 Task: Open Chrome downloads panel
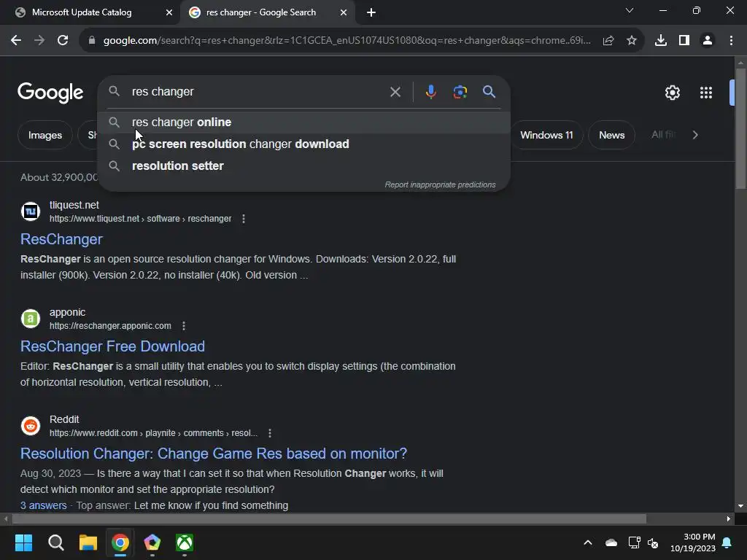661,41
